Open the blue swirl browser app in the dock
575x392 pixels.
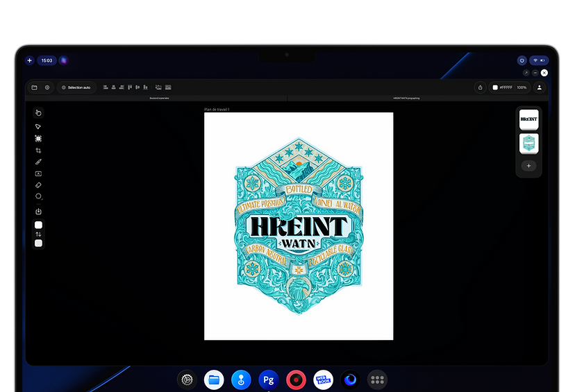click(x=350, y=380)
